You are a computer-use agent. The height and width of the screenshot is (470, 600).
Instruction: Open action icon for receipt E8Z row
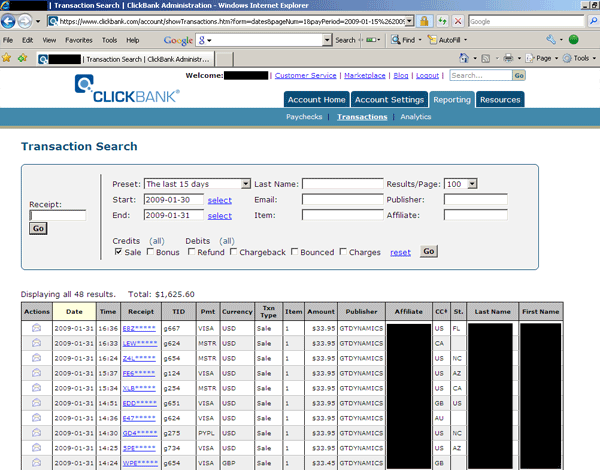(x=36, y=328)
